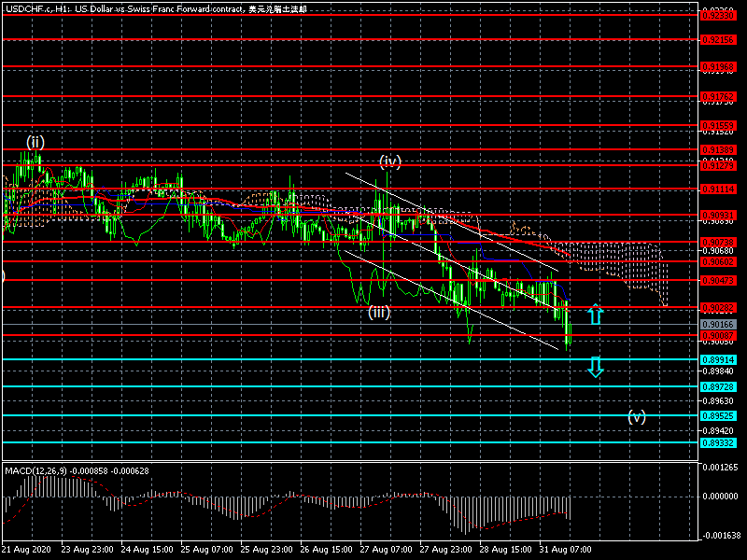747x560 pixels.
Task: Select the (v) wave label
Action: [x=637, y=417]
